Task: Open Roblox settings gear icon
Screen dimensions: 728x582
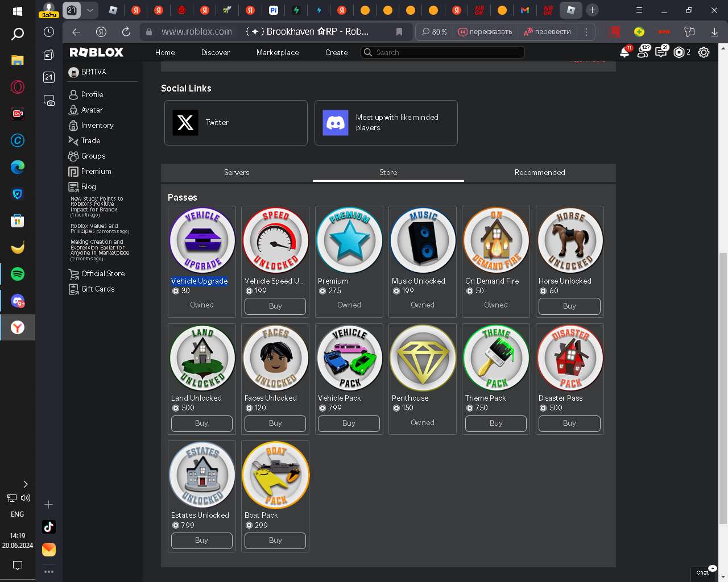Action: (704, 52)
